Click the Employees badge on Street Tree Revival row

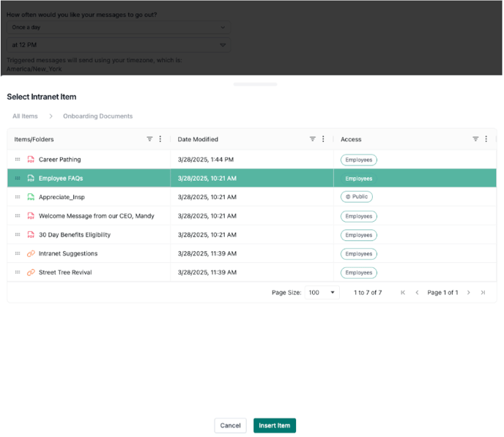click(x=359, y=272)
